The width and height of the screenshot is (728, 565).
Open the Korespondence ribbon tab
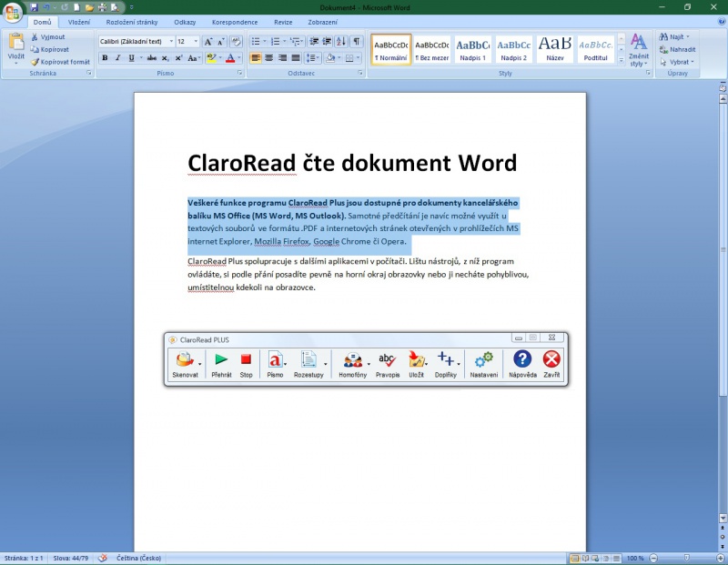(235, 22)
